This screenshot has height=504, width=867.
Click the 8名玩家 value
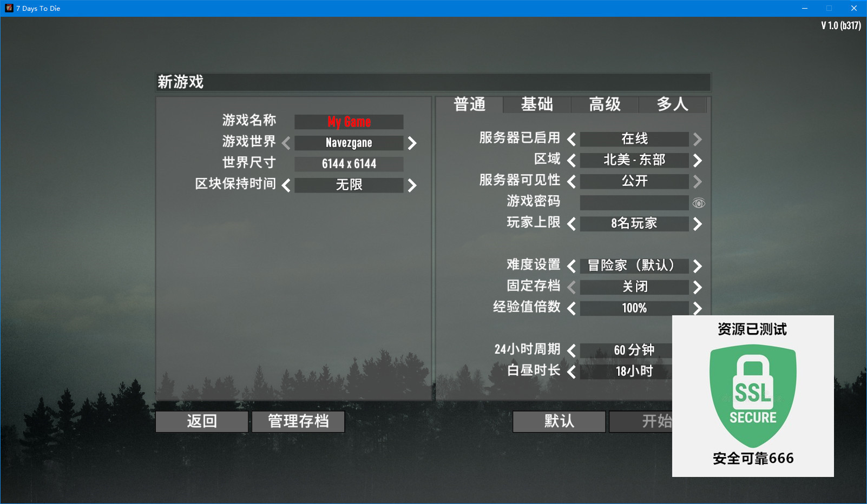[x=634, y=223]
